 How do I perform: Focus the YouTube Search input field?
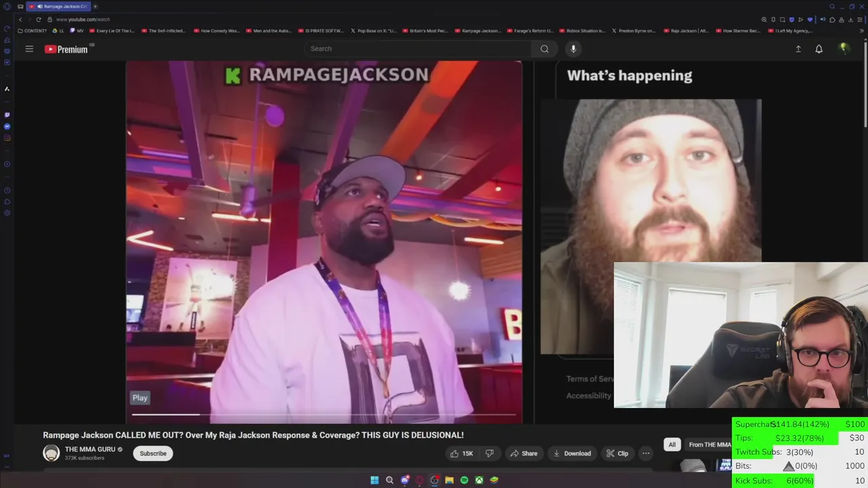[418, 49]
